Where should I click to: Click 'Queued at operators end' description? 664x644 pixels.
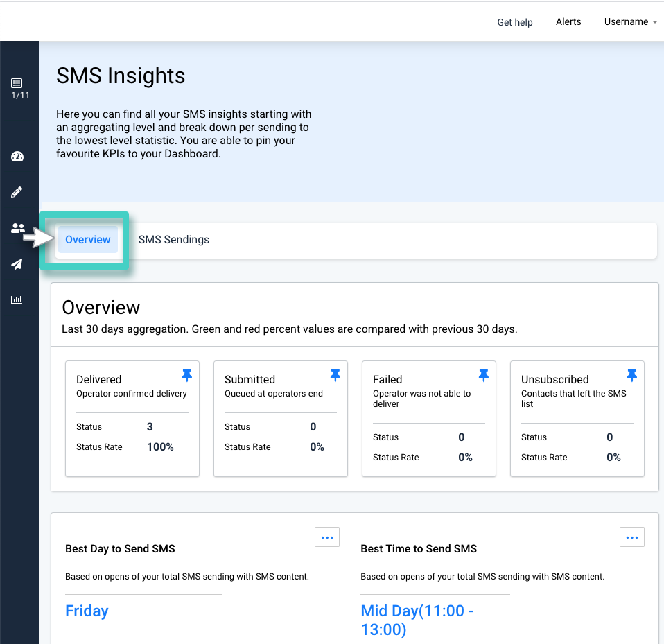(274, 393)
